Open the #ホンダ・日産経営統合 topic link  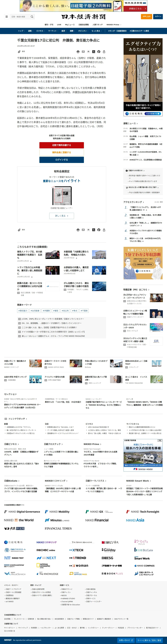[x=117, y=31]
